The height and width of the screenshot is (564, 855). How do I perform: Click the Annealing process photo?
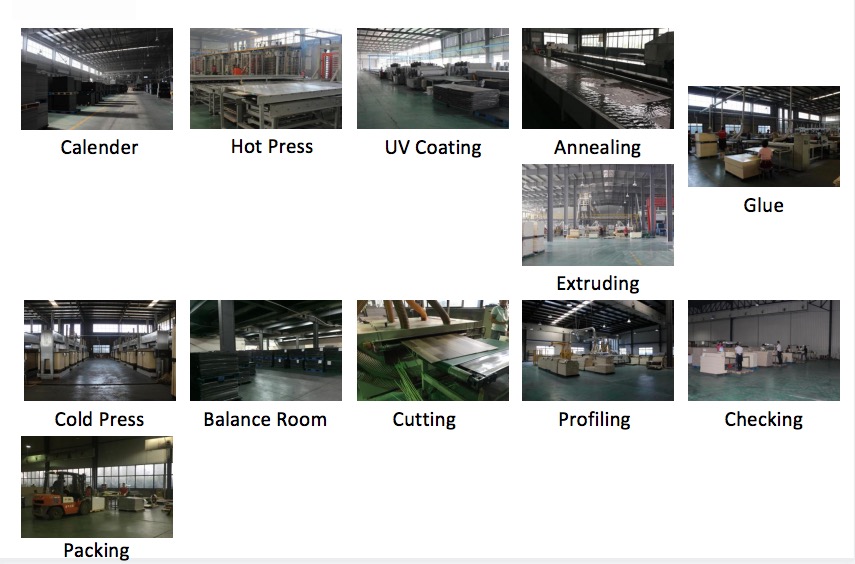[598, 79]
